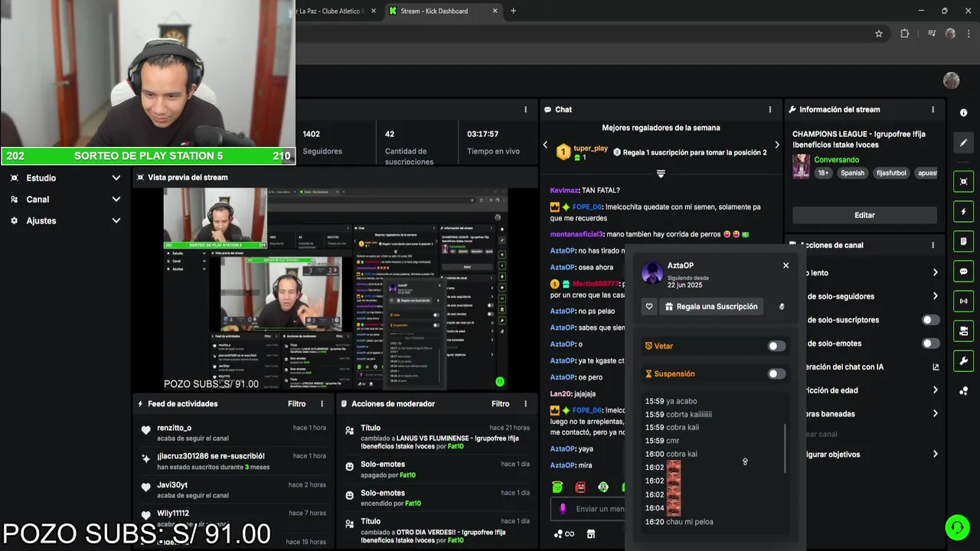Open the info icon in right sidebar

pyautogui.click(x=963, y=112)
